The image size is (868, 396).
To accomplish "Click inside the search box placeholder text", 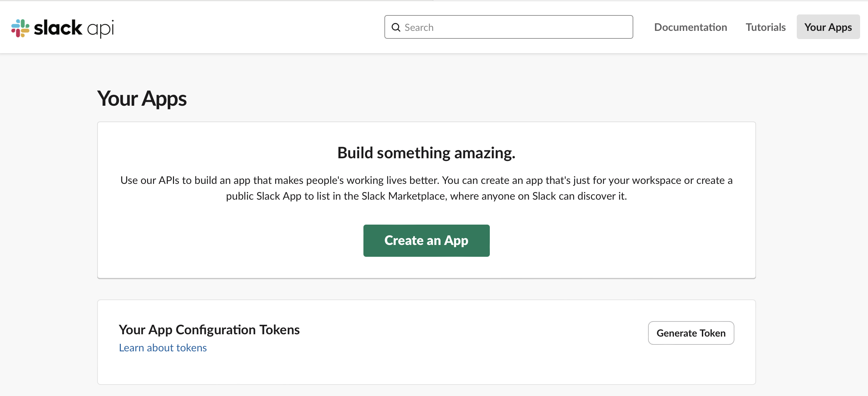I will [x=419, y=27].
